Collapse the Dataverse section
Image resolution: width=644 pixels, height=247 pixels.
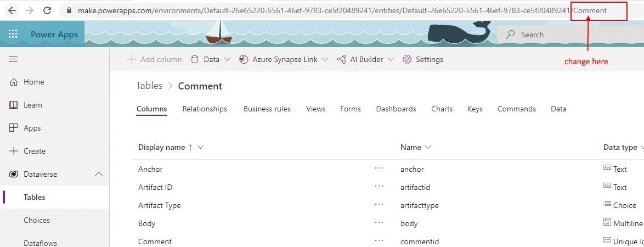pos(99,174)
